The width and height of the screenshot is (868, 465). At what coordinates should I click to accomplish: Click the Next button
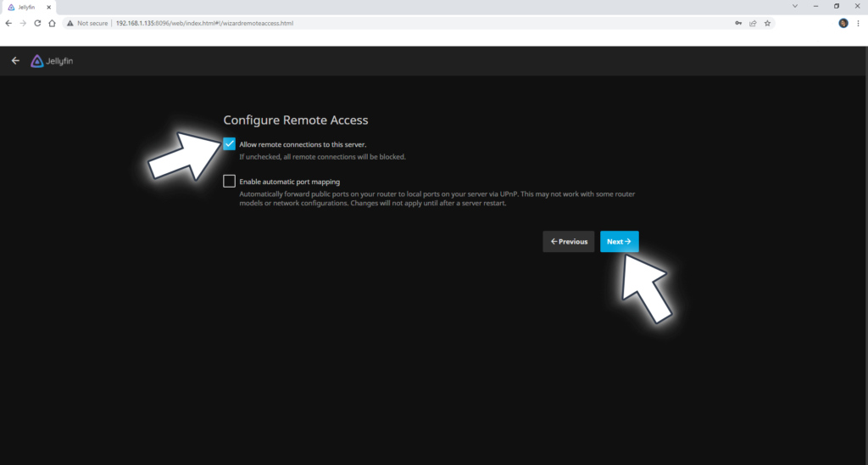(620, 242)
